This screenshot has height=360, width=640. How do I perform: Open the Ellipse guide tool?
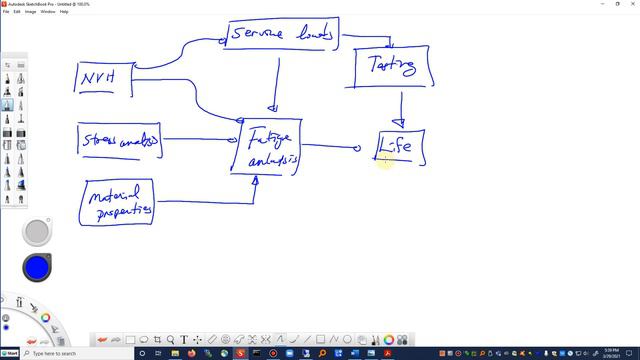point(225,340)
